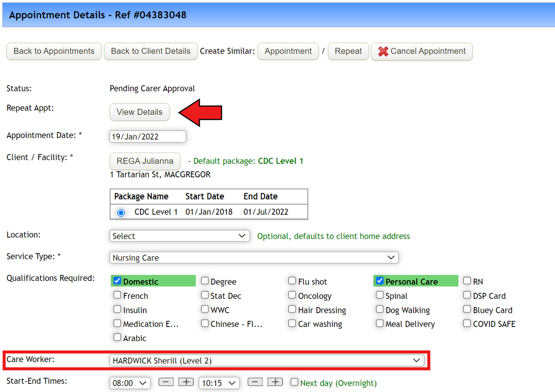Expand the Service Type Nursing Care dropdown
The height and width of the screenshot is (392, 555).
(254, 257)
